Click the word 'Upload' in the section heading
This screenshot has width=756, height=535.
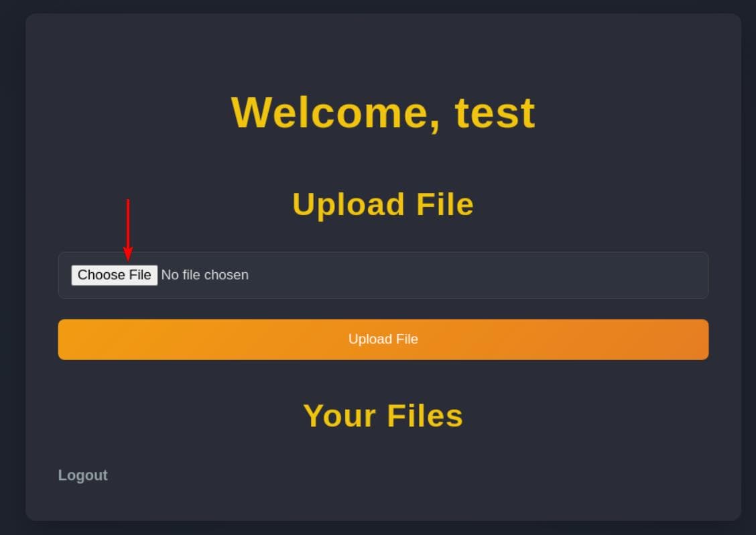[348, 204]
